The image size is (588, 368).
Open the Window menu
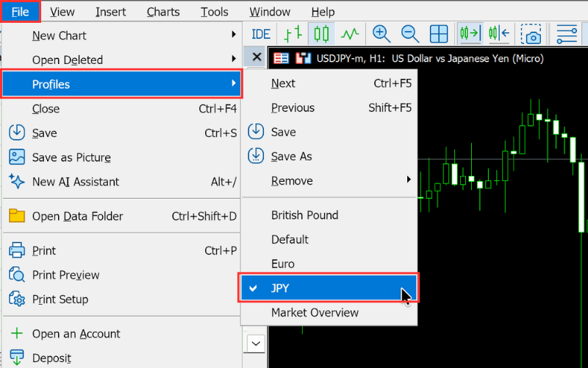point(270,12)
